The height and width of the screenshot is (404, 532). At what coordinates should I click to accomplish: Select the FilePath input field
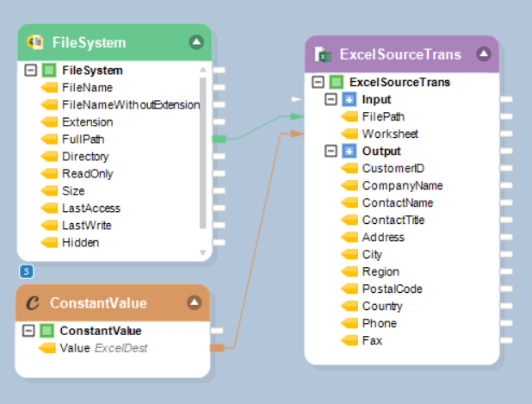[x=383, y=117]
